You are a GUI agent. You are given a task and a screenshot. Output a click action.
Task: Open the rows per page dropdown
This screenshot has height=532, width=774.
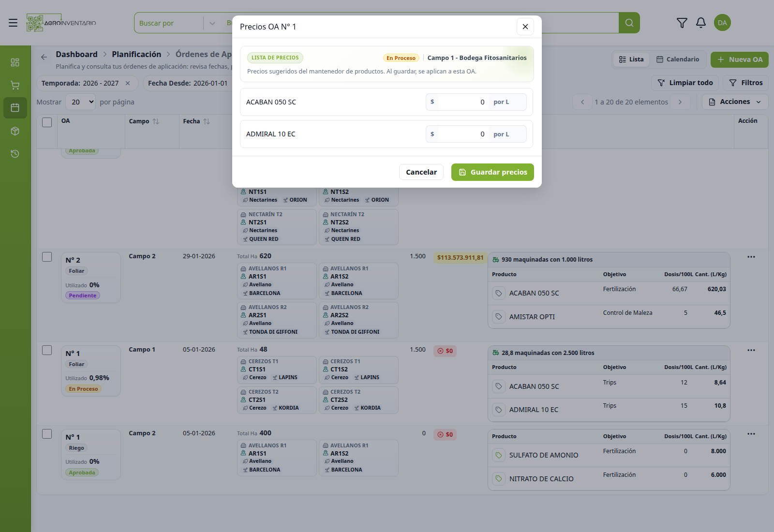[80, 102]
